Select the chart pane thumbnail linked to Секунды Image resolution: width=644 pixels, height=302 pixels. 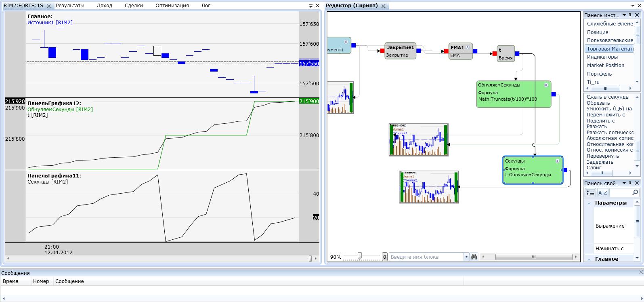pyautogui.click(x=429, y=187)
